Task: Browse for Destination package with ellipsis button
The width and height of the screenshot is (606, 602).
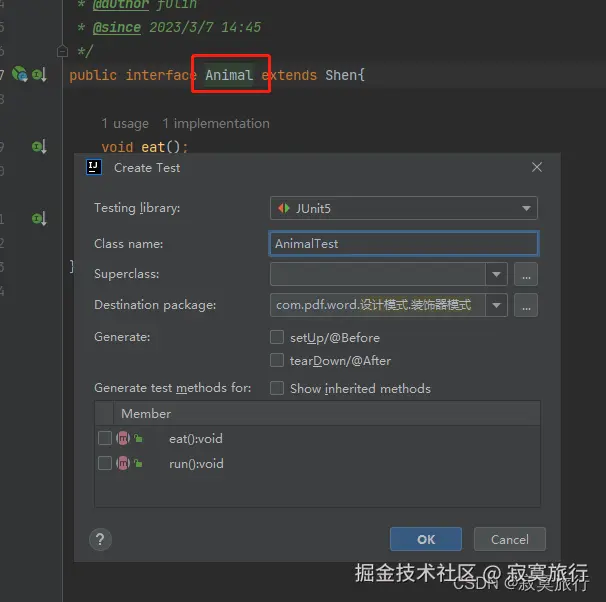Action: click(x=526, y=305)
